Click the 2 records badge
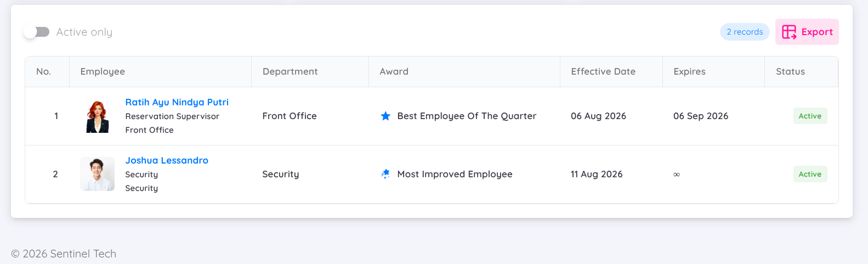 745,32
